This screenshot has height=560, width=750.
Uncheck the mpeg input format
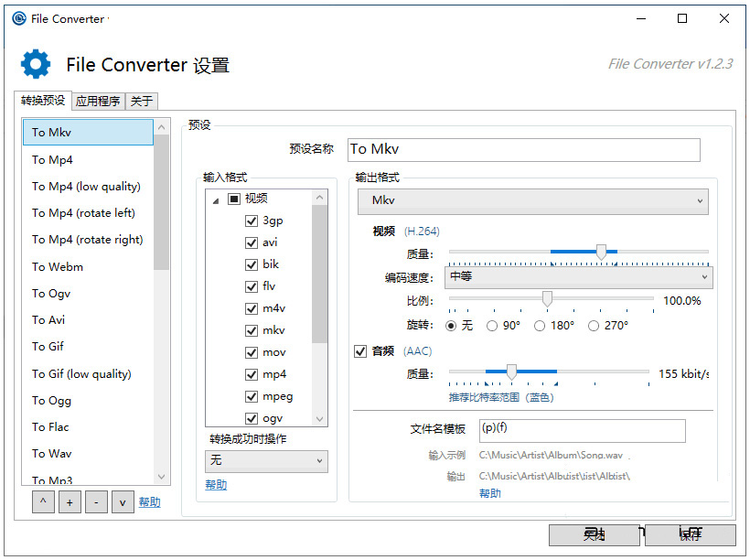pos(252,396)
